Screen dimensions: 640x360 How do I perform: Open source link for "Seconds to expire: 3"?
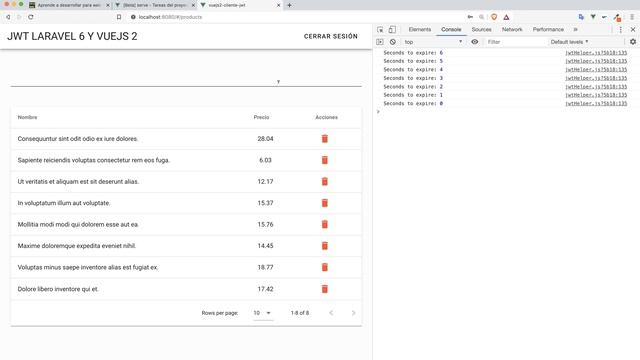tap(596, 78)
